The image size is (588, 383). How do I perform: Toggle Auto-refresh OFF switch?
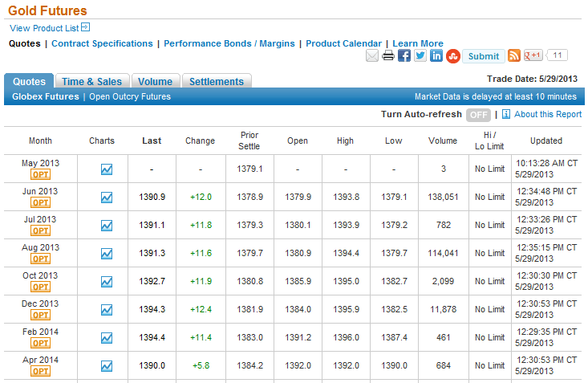tap(478, 115)
